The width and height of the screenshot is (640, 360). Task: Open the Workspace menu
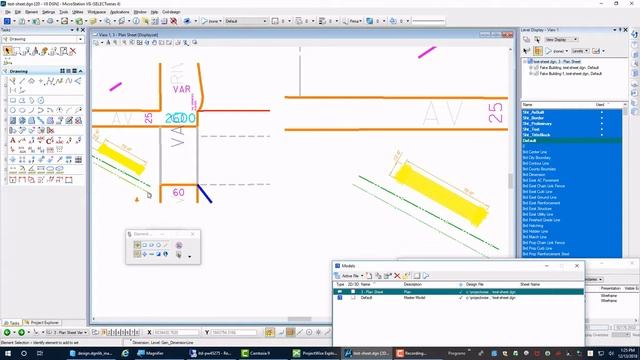point(97,12)
